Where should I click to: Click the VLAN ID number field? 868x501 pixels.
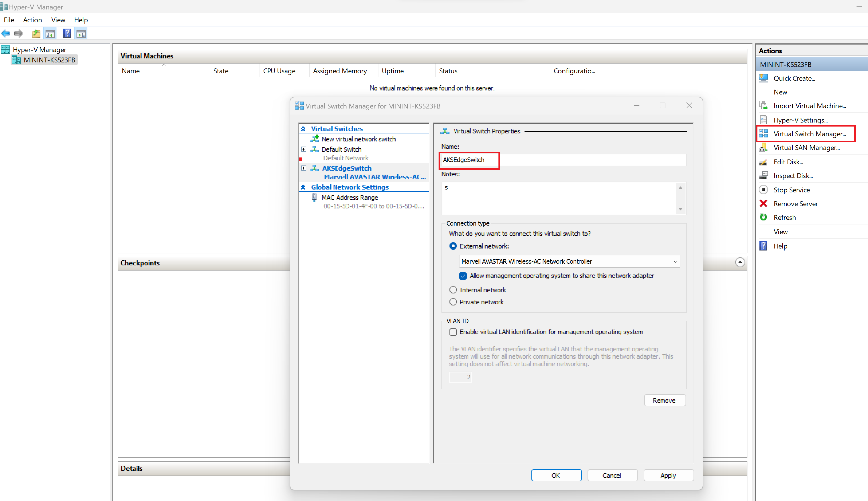pos(460,378)
